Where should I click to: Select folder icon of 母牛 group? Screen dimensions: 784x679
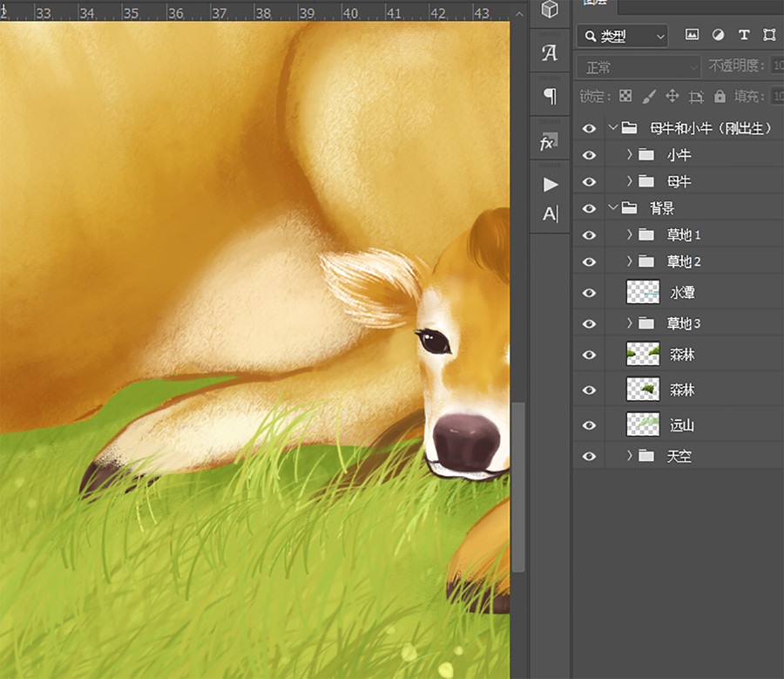[x=646, y=181]
